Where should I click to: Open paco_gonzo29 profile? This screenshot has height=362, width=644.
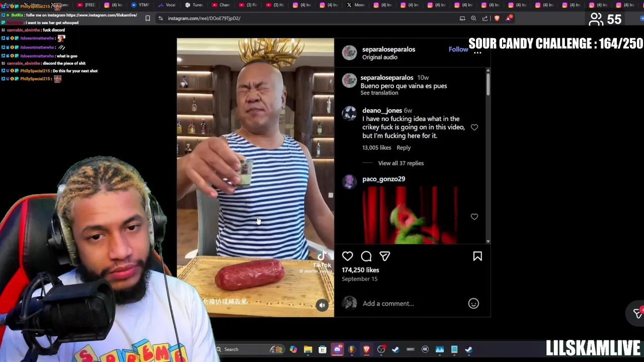[x=383, y=179]
